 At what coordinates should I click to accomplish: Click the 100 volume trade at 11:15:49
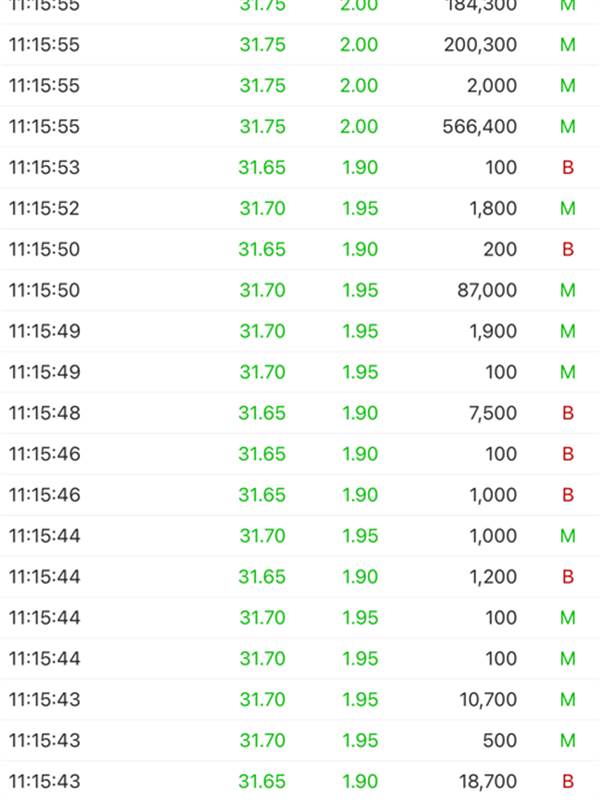[300, 372]
